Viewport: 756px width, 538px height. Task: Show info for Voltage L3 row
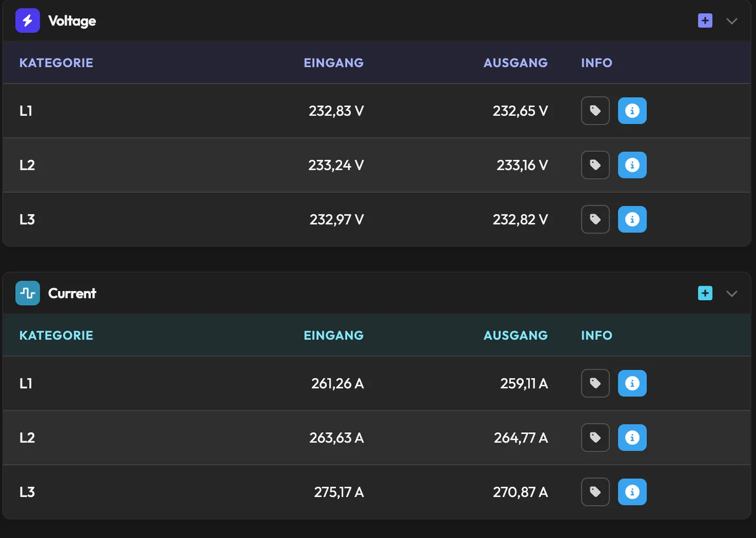[x=632, y=220]
